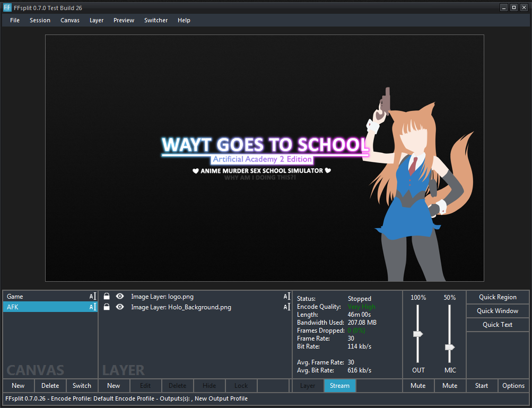Select the Image Layer: logo.png row

pos(195,297)
